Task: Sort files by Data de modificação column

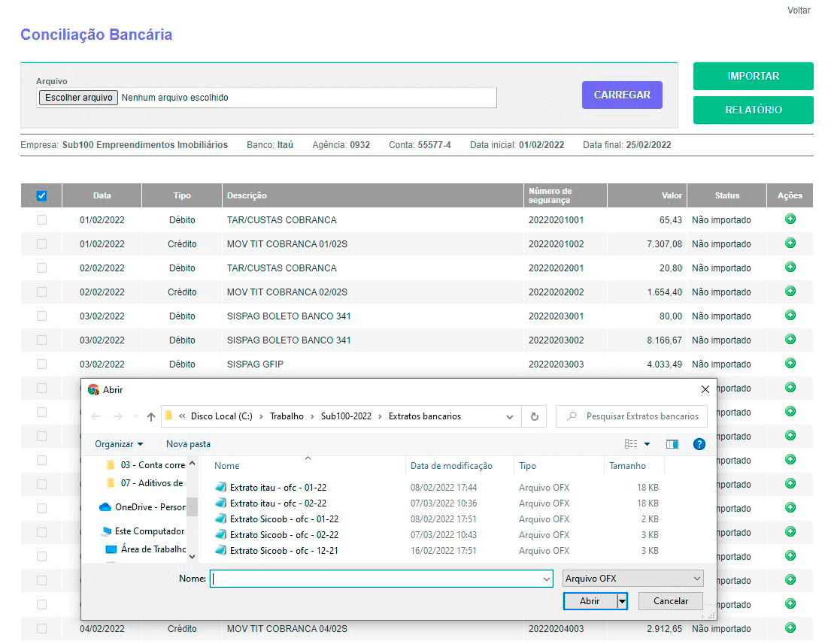Action: [451, 466]
